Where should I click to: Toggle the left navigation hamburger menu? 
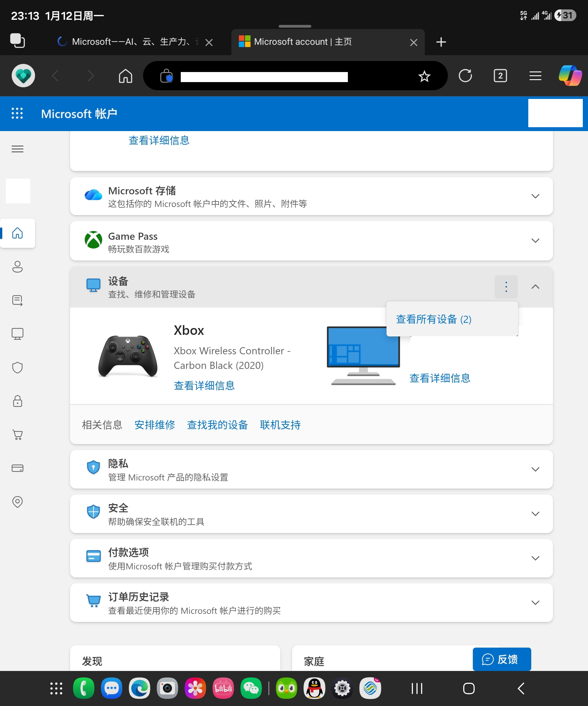pos(18,149)
